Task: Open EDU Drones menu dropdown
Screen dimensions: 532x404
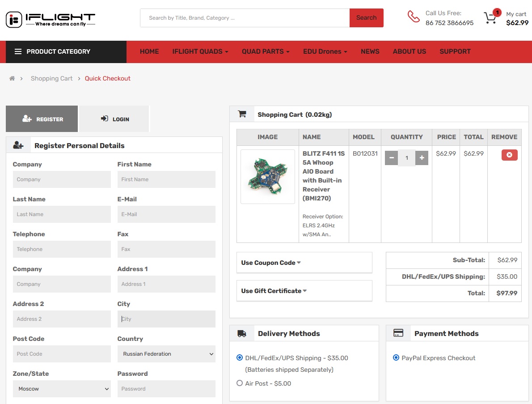Action: 325,51
